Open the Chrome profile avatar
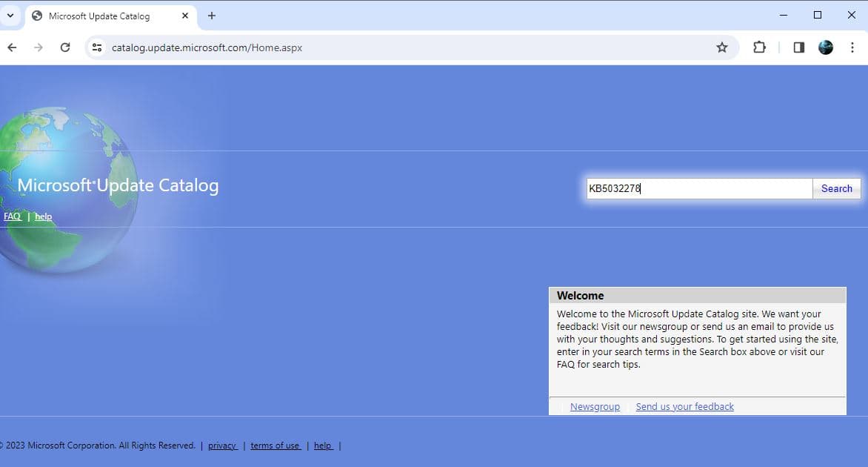This screenshot has height=467, width=868. coord(825,47)
